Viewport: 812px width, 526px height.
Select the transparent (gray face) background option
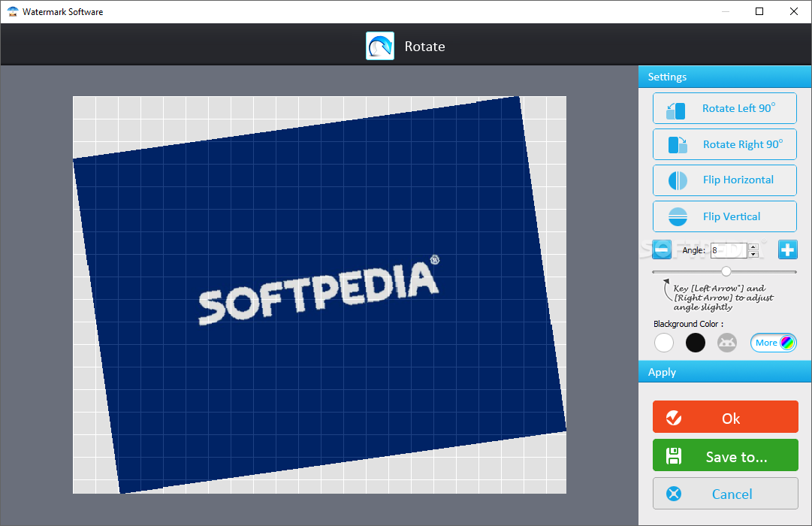pyautogui.click(x=727, y=343)
